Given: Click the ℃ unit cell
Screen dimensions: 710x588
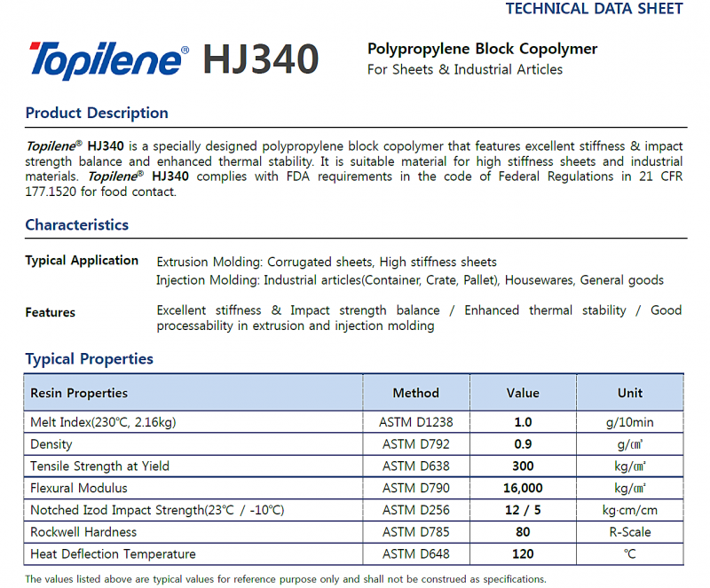Looking at the screenshot, I should point(630,554).
